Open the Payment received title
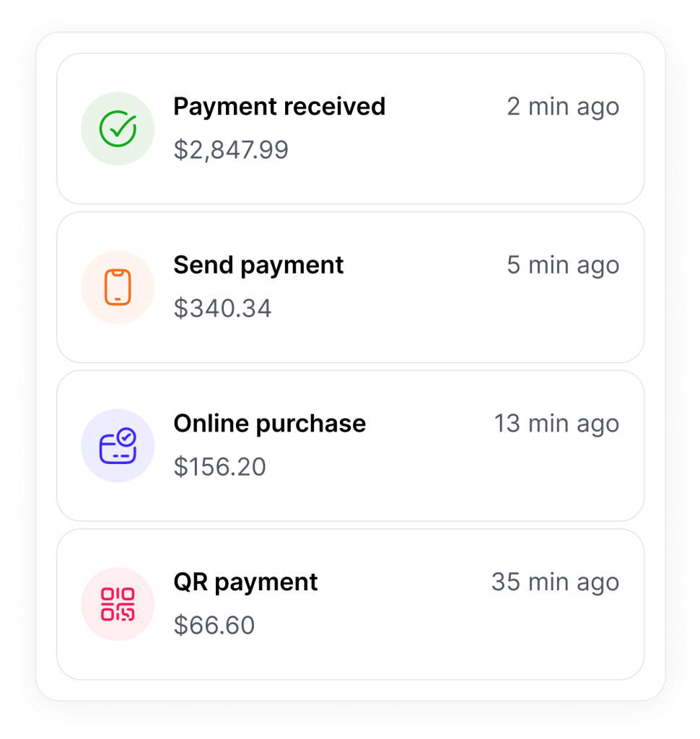The width and height of the screenshot is (700, 739). click(x=279, y=107)
